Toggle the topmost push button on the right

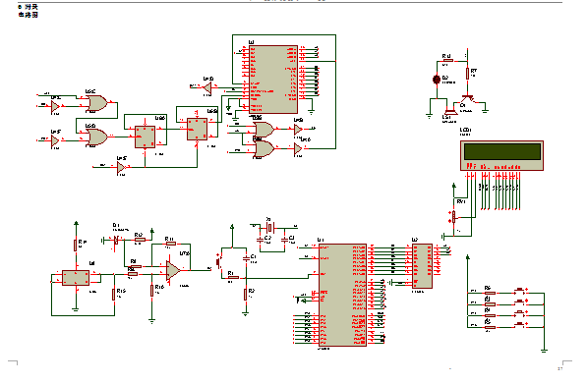pyautogui.click(x=519, y=290)
